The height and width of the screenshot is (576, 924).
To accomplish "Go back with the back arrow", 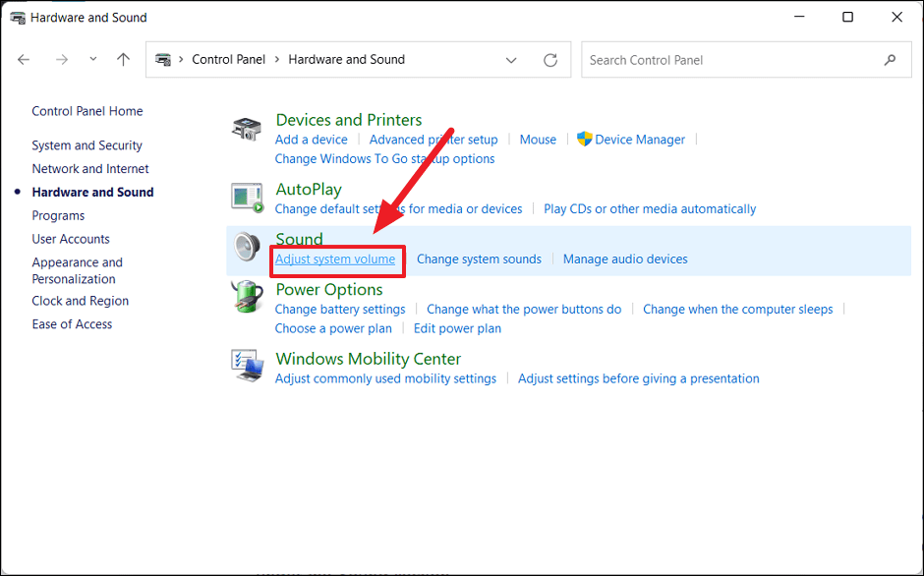I will click(24, 60).
